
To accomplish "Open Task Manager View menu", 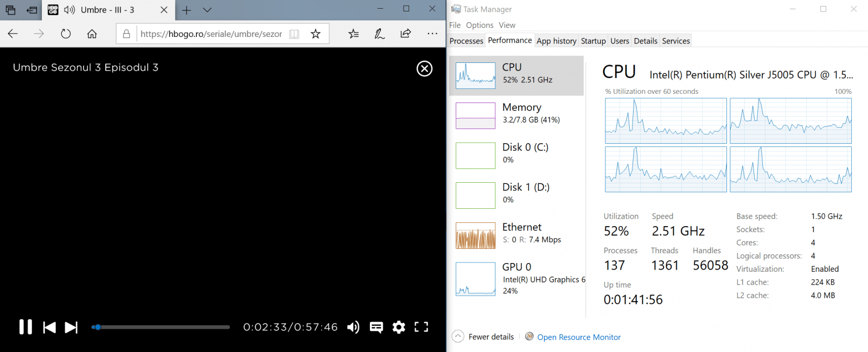I will 507,25.
